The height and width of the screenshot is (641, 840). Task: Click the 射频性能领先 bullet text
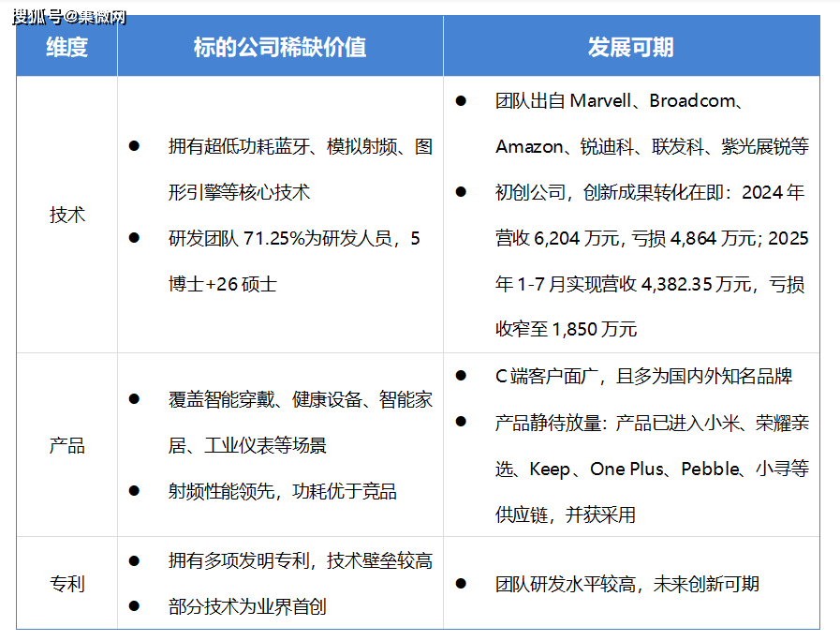point(282,491)
